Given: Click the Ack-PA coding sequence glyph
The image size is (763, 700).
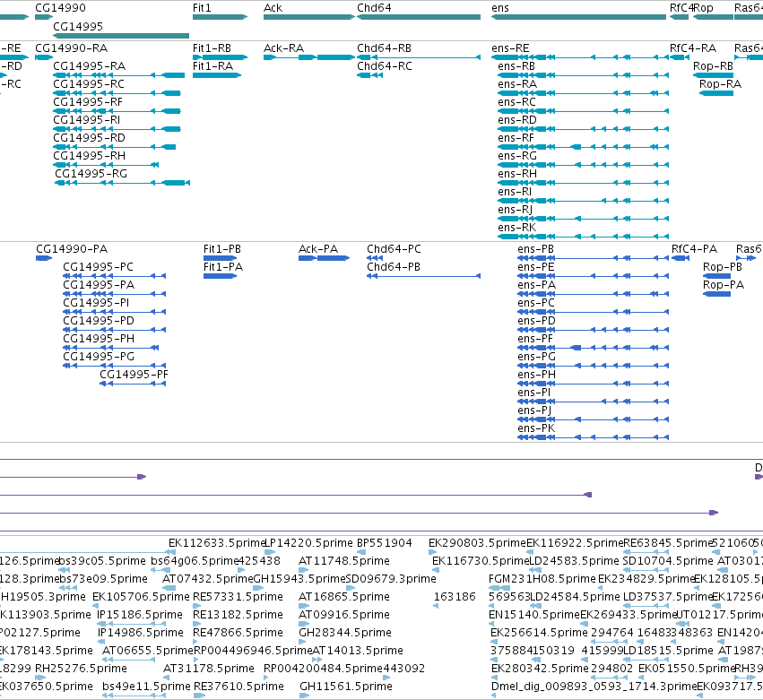Looking at the screenshot, I should click(324, 258).
